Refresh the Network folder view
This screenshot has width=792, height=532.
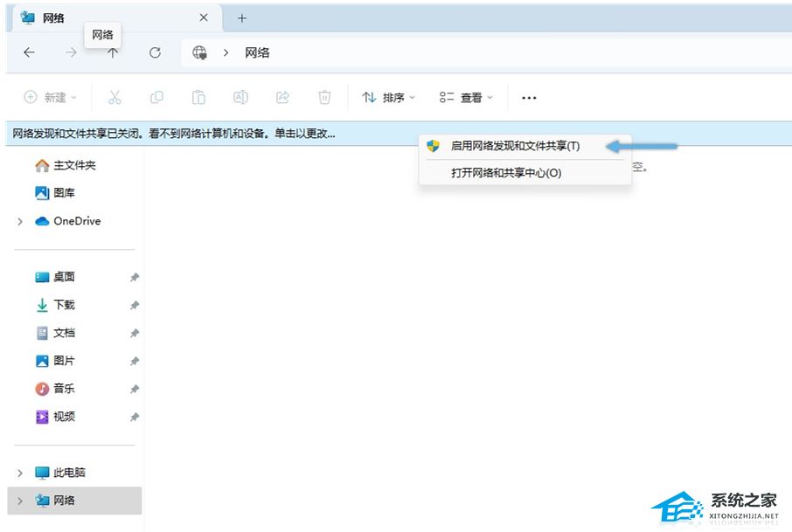coord(155,52)
